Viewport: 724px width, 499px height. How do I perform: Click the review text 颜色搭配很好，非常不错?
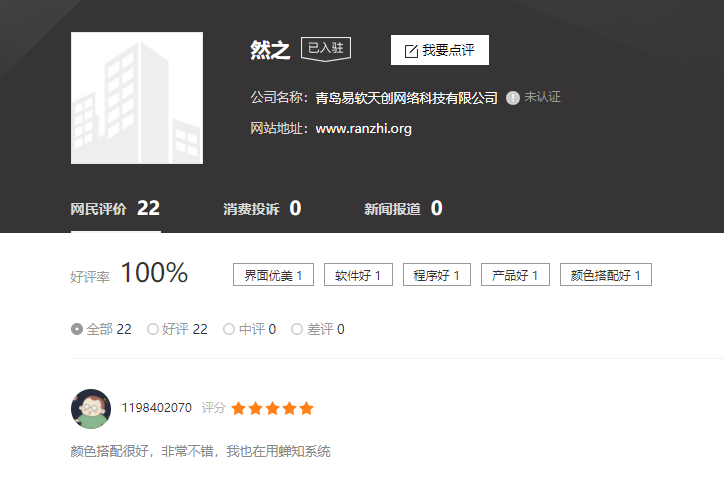pyautogui.click(x=142, y=451)
